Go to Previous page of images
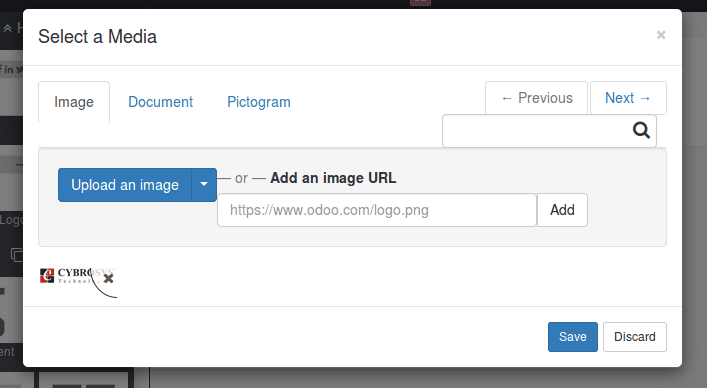707x388 pixels. (537, 98)
